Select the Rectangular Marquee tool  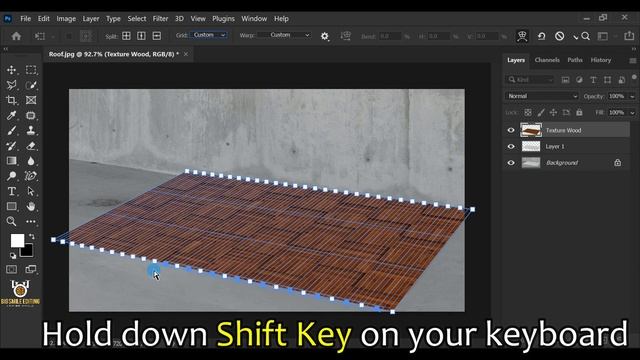click(x=31, y=70)
